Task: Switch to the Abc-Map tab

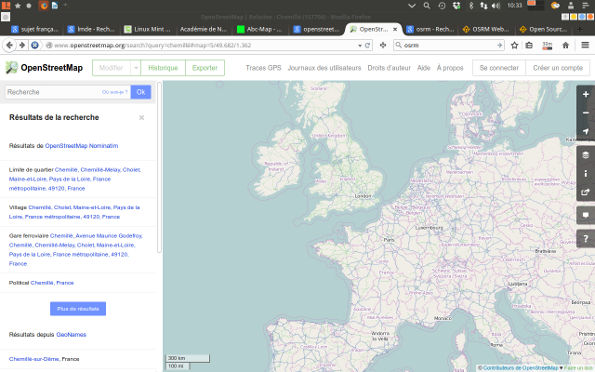Action: click(x=260, y=29)
